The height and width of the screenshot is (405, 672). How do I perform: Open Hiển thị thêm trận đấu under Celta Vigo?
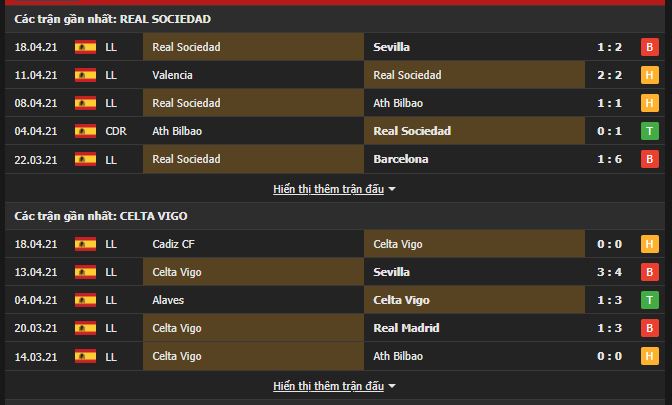click(328, 386)
